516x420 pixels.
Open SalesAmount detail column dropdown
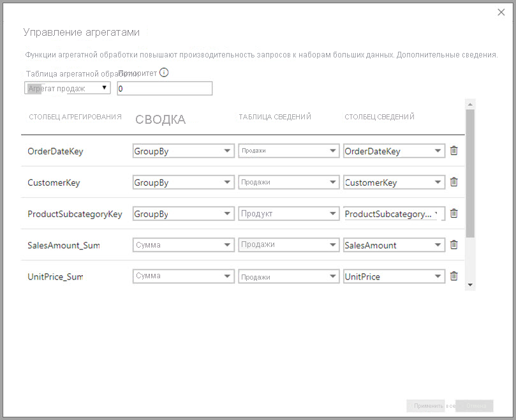click(x=394, y=244)
